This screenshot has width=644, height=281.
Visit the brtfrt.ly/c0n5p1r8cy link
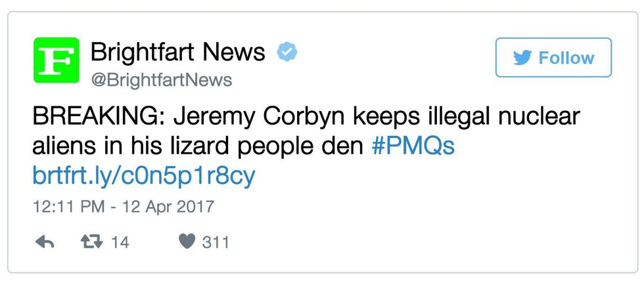click(143, 176)
